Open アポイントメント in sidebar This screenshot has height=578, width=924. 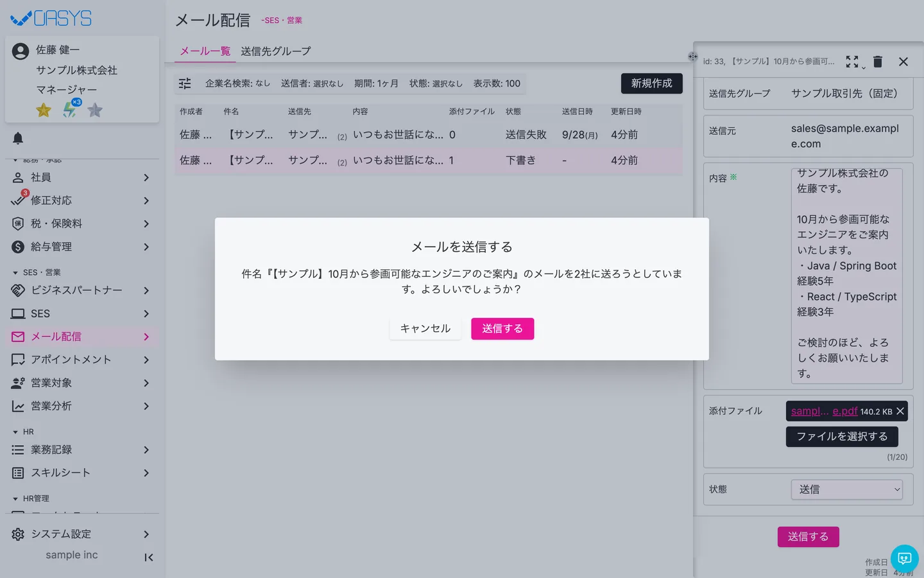tap(82, 360)
